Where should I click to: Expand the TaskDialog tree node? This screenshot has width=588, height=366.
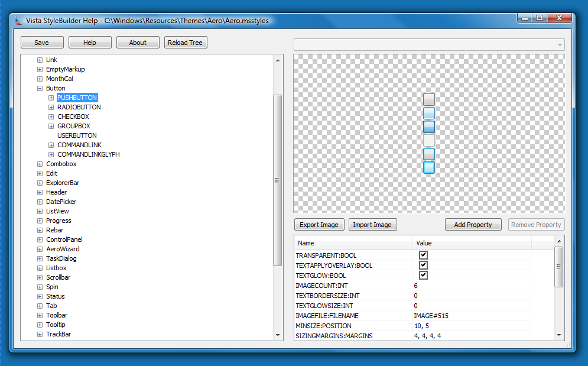pos(40,258)
